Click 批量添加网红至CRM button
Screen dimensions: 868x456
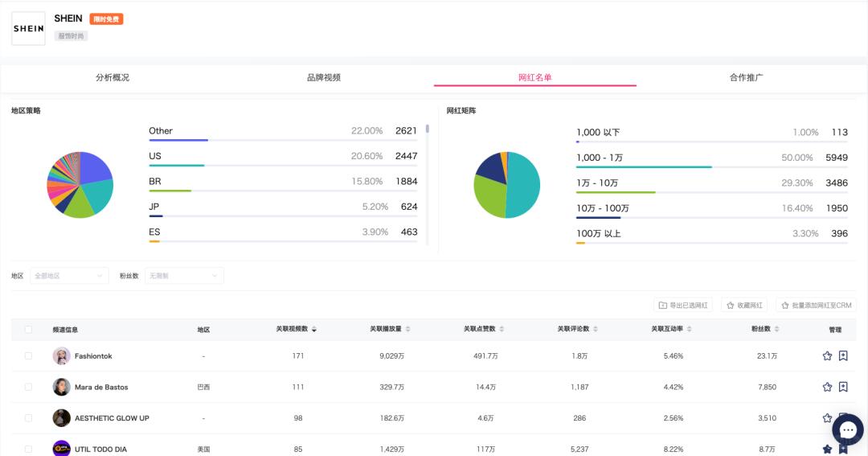(x=816, y=306)
